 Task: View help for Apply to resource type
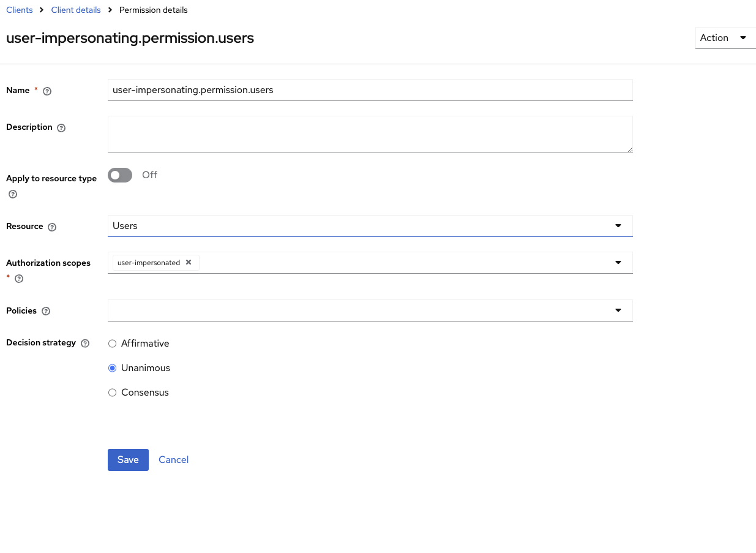coord(12,194)
